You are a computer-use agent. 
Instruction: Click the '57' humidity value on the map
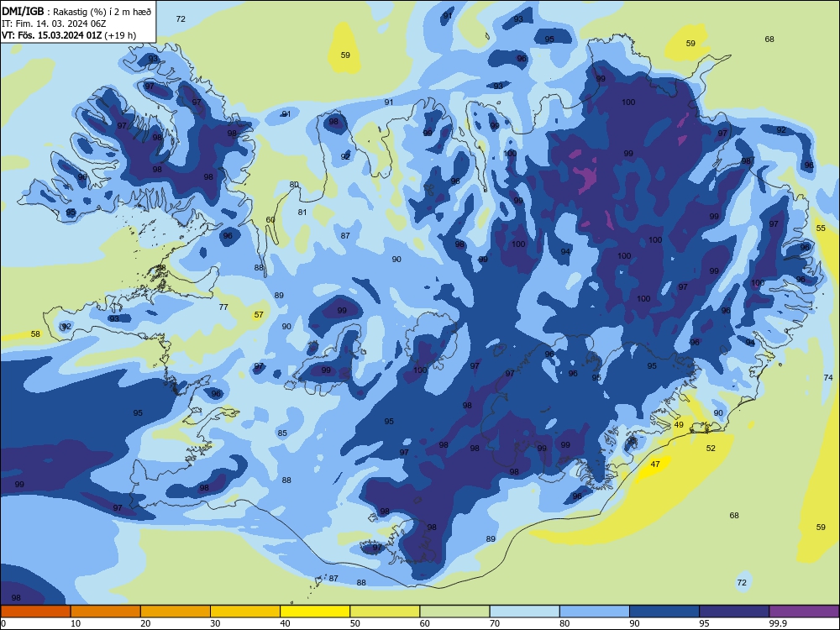coord(259,314)
